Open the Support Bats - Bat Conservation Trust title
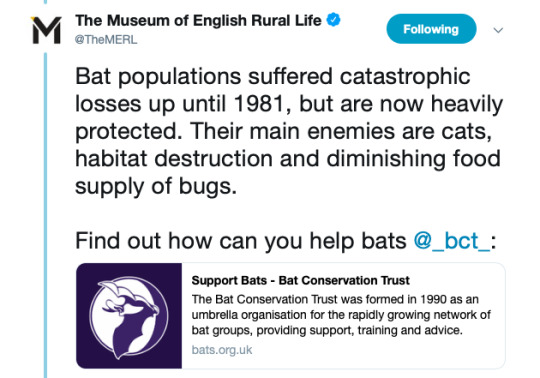 301,280
